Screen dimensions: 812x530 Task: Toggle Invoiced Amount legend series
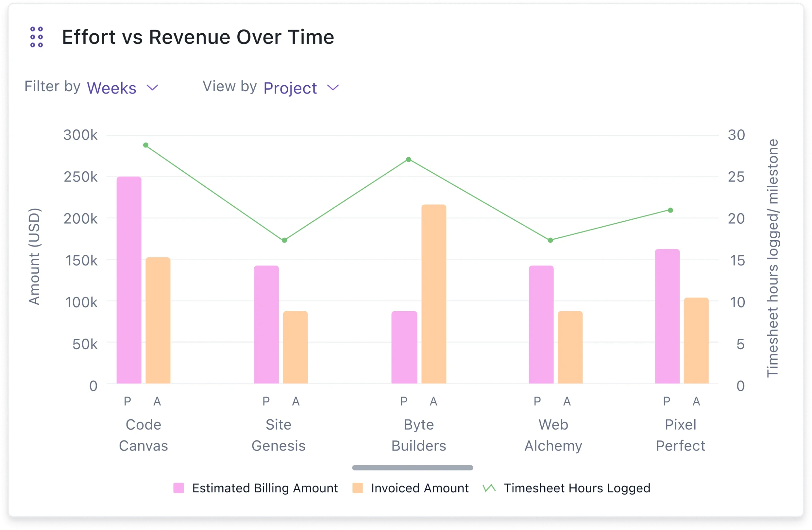coord(420,488)
